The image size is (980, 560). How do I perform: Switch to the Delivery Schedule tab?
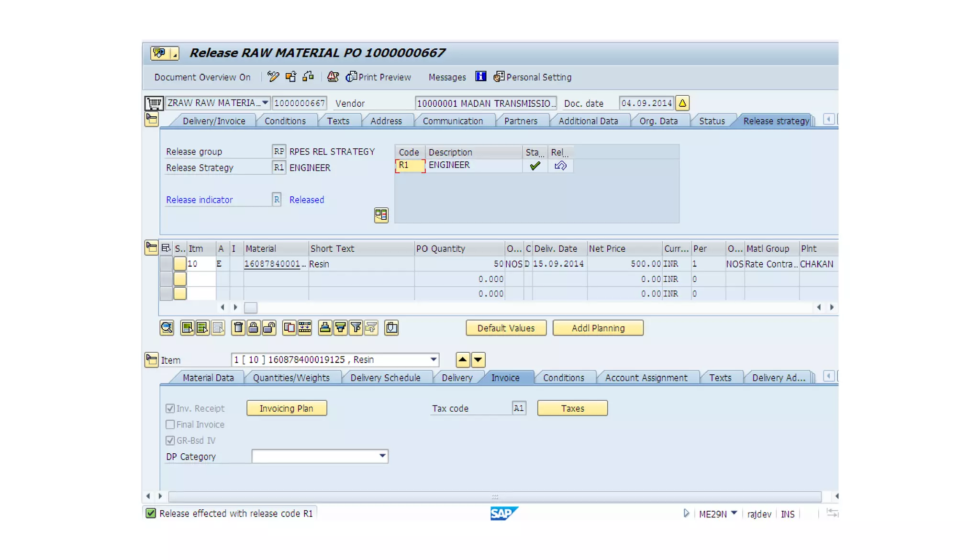coord(385,378)
